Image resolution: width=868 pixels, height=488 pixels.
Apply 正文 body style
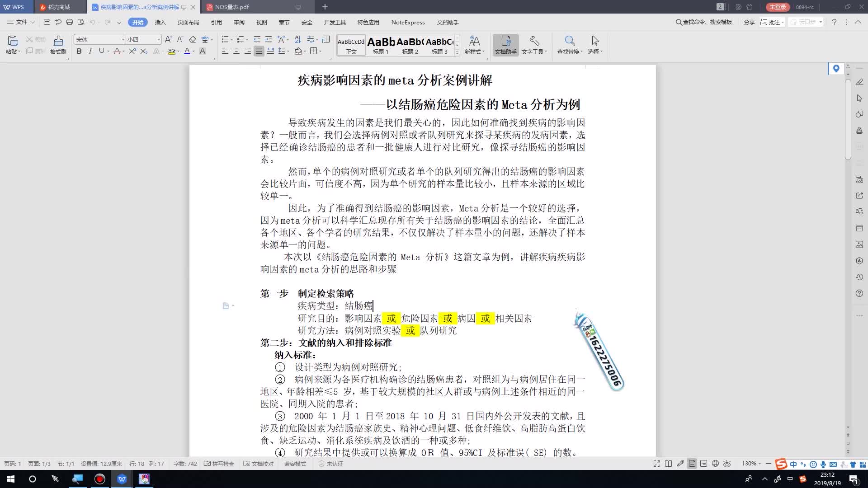[351, 45]
